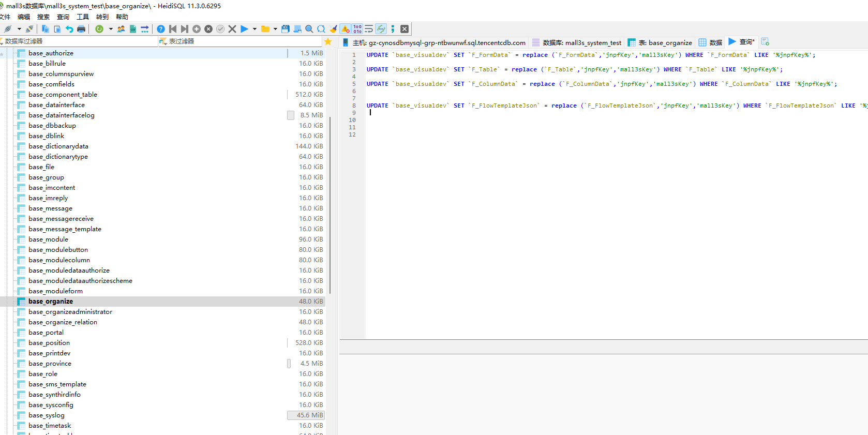Image resolution: width=868 pixels, height=435 pixels.
Task: Open the 工具 menu
Action: pyautogui.click(x=83, y=17)
